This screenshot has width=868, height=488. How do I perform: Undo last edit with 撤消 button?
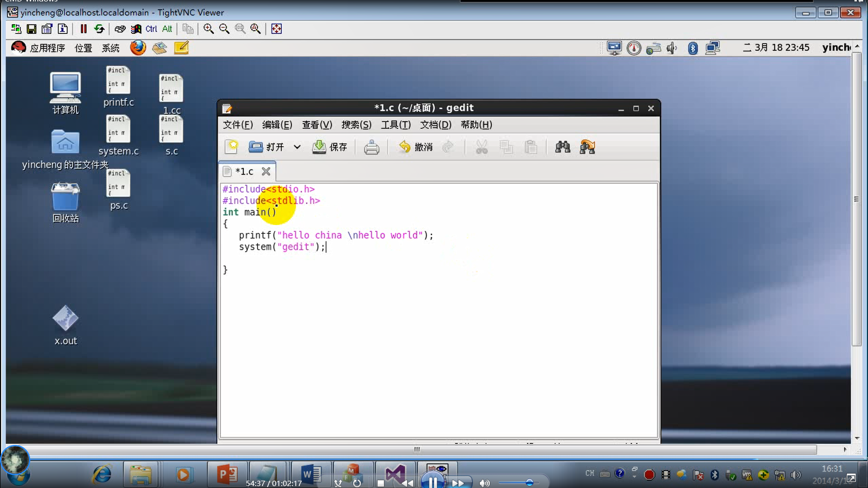416,147
